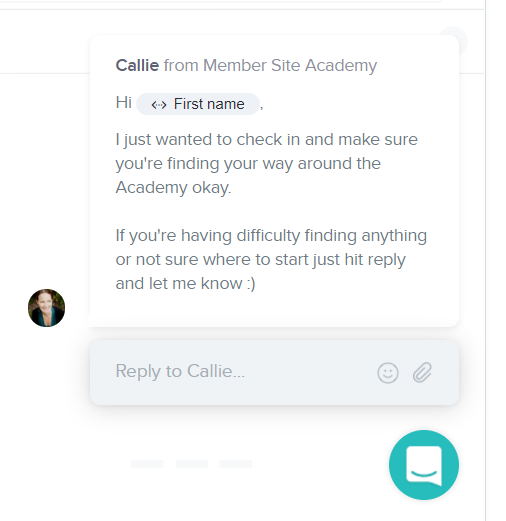Click the paragraph about having difficulty finding anything
Screen dimensions: 506x521
(271, 259)
